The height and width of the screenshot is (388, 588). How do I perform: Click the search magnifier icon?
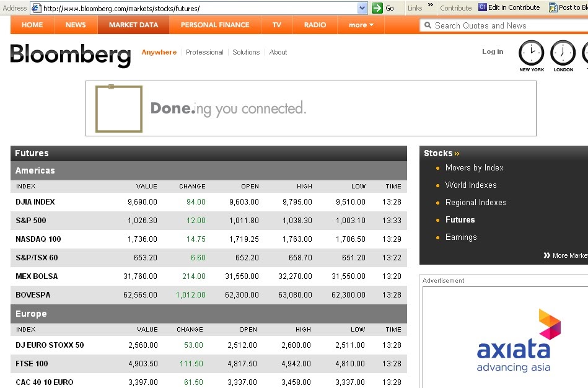point(428,25)
